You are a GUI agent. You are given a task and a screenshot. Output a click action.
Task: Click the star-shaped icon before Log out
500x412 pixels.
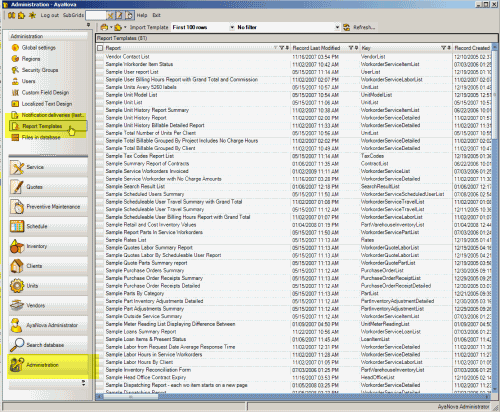(32, 15)
